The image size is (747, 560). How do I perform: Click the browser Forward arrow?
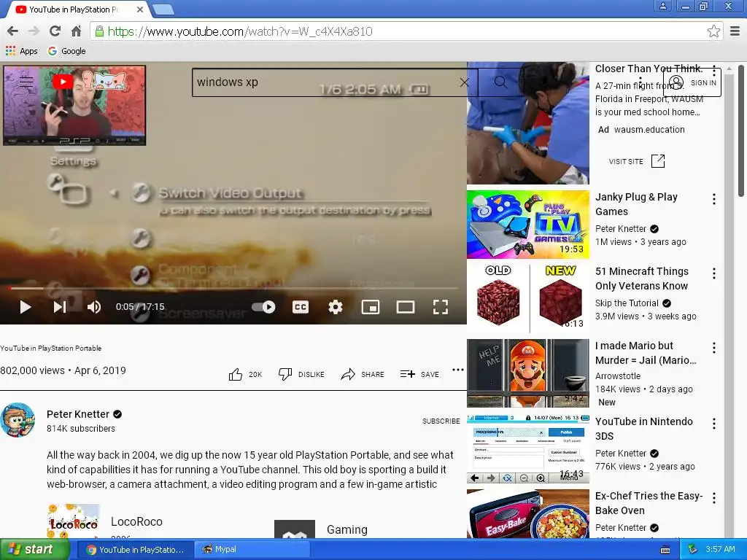(34, 31)
